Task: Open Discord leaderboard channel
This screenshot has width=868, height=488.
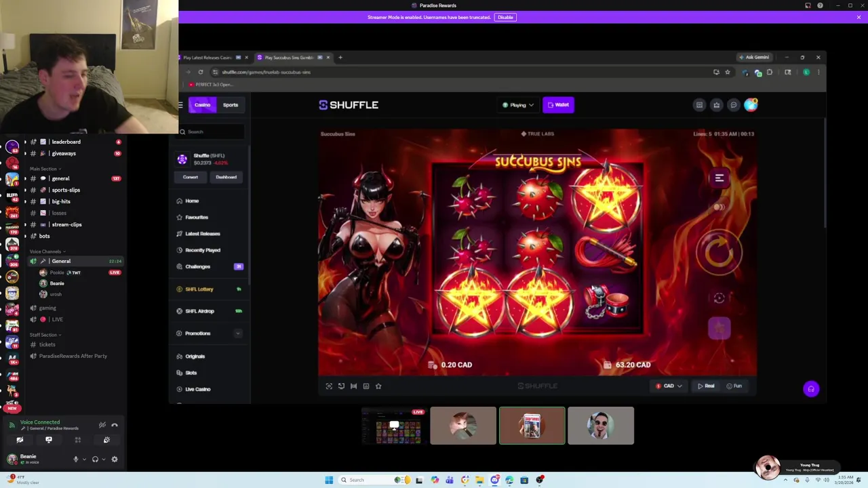Action: tap(66, 142)
